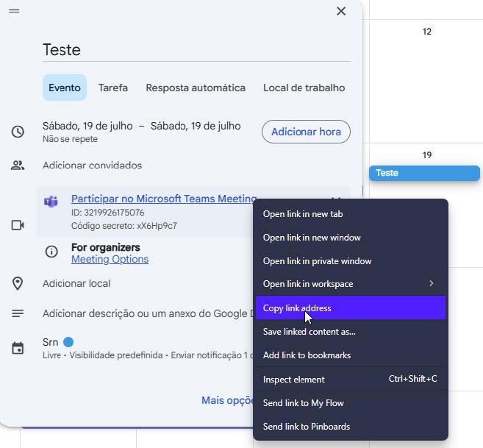Choose Send link to Pinboards

(x=351, y=427)
